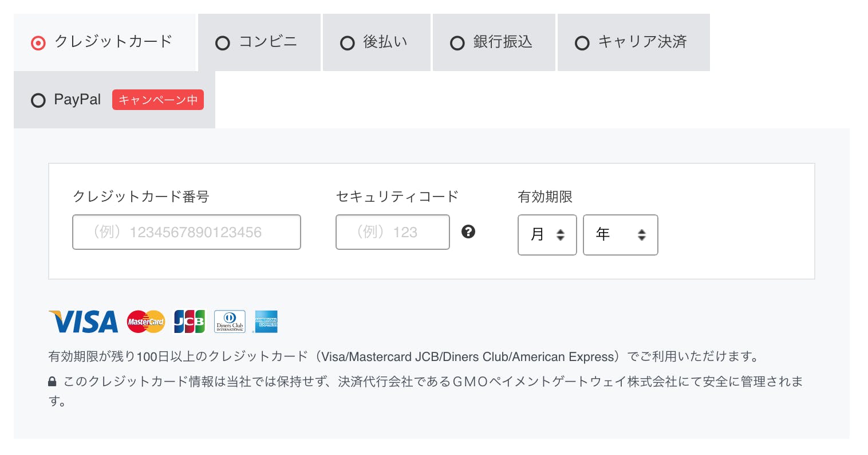This screenshot has width=868, height=455.
Task: Click the padlock security icon
Action: click(x=52, y=382)
